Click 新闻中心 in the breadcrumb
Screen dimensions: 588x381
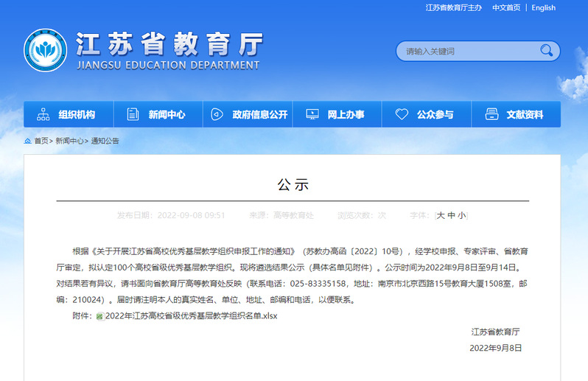click(70, 141)
